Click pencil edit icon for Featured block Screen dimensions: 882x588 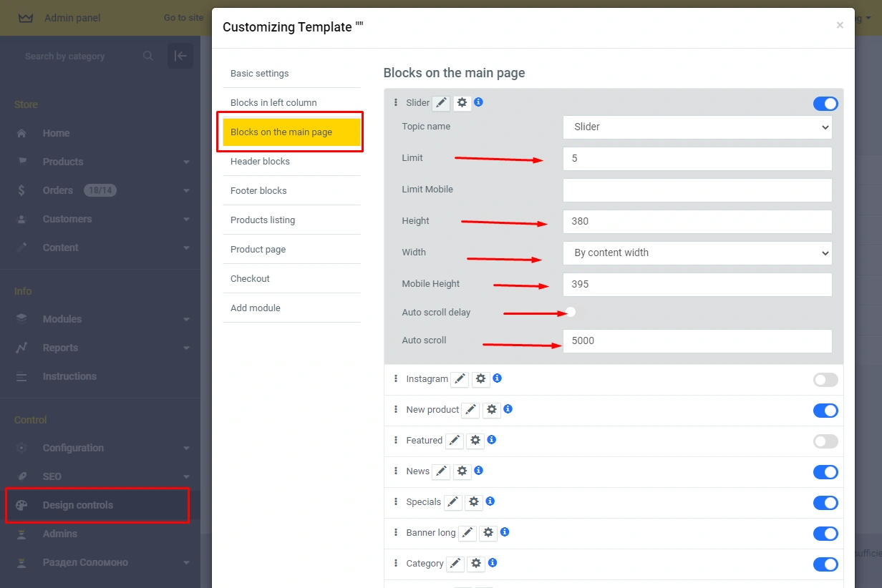tap(455, 441)
